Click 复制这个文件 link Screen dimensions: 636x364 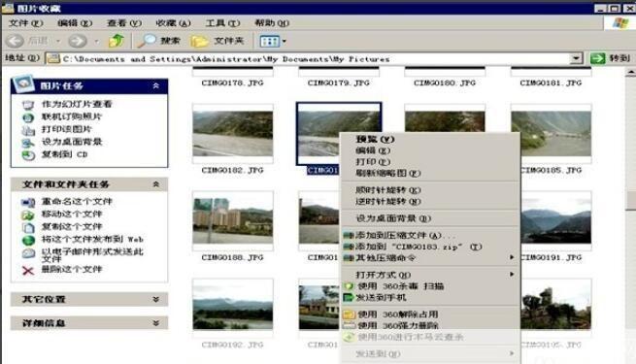pyautogui.click(x=72, y=226)
